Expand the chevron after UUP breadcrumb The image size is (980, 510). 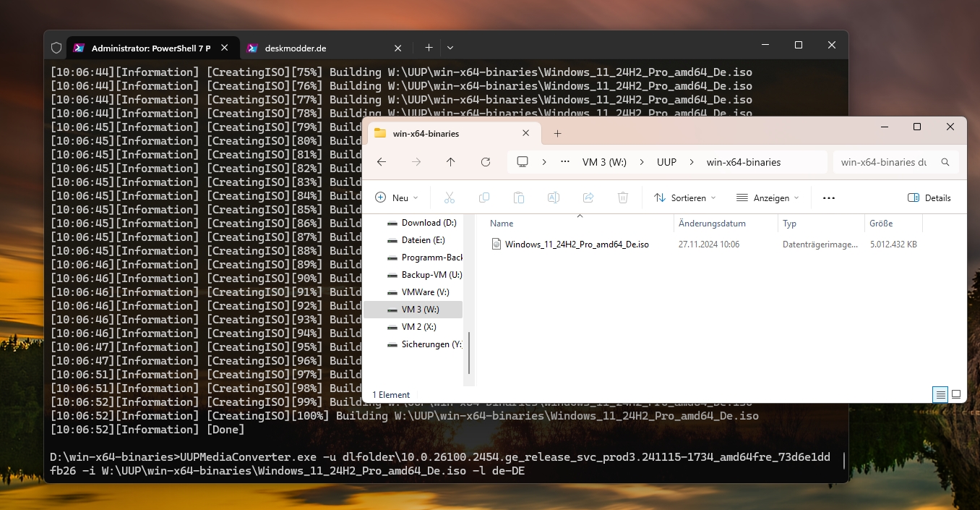click(x=692, y=162)
